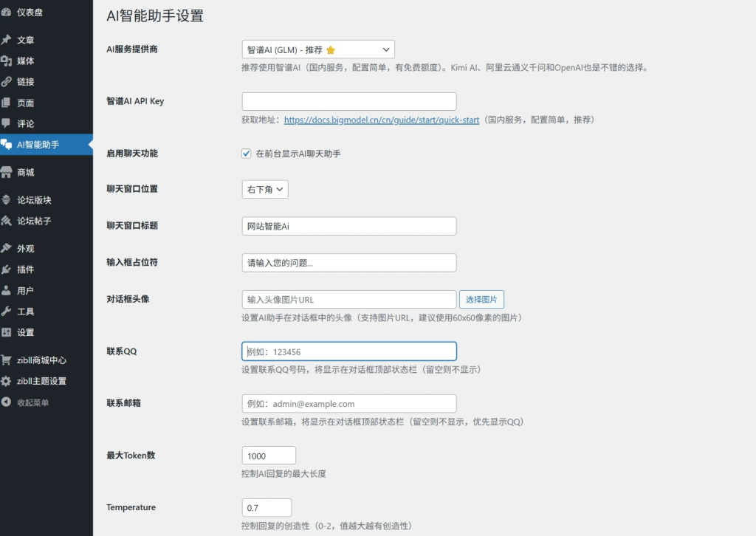
Task: Click the forum sections icon beside 论坛版块
Action: pos(6,199)
